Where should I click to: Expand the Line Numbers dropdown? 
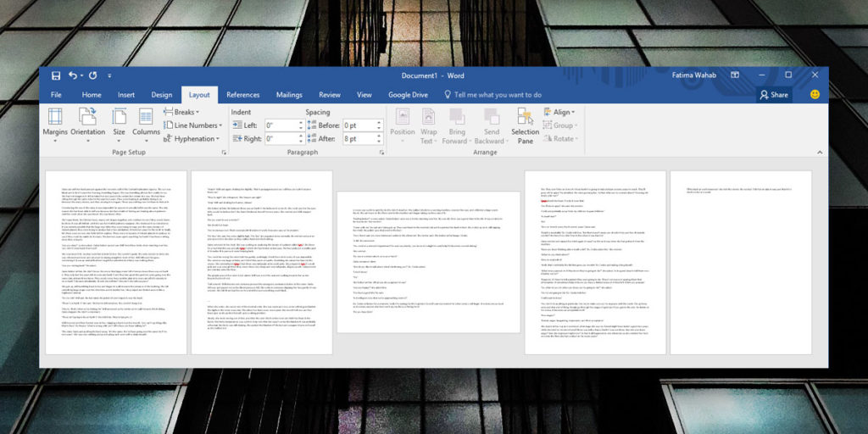[196, 125]
